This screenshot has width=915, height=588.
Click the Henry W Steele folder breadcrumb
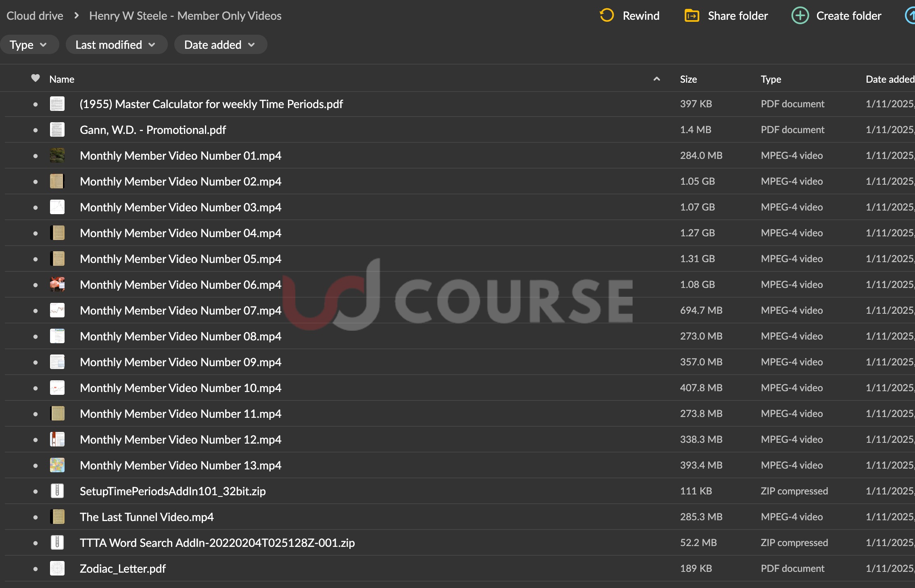185,16
